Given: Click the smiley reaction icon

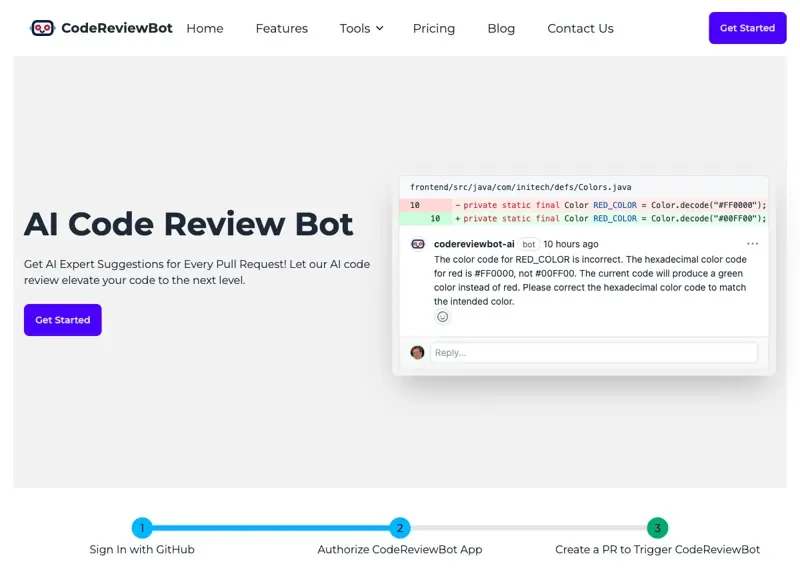Looking at the screenshot, I should [442, 317].
